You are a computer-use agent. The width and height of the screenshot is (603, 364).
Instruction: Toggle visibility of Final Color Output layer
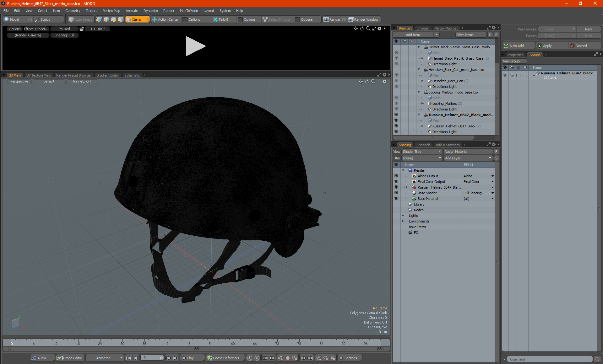(x=396, y=182)
